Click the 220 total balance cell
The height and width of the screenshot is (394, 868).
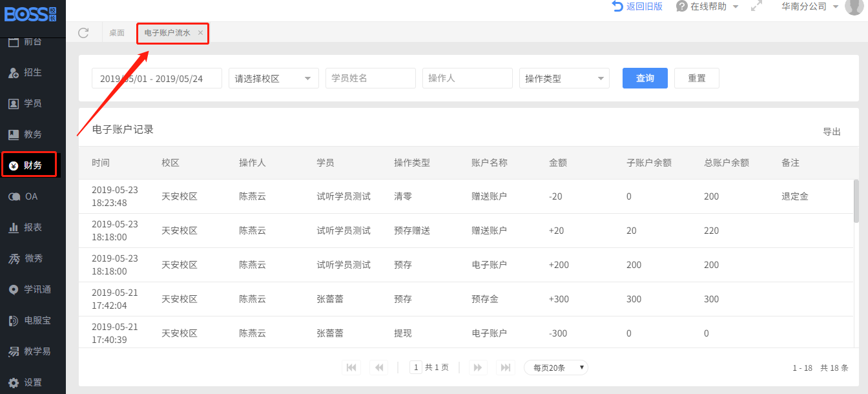(x=711, y=231)
